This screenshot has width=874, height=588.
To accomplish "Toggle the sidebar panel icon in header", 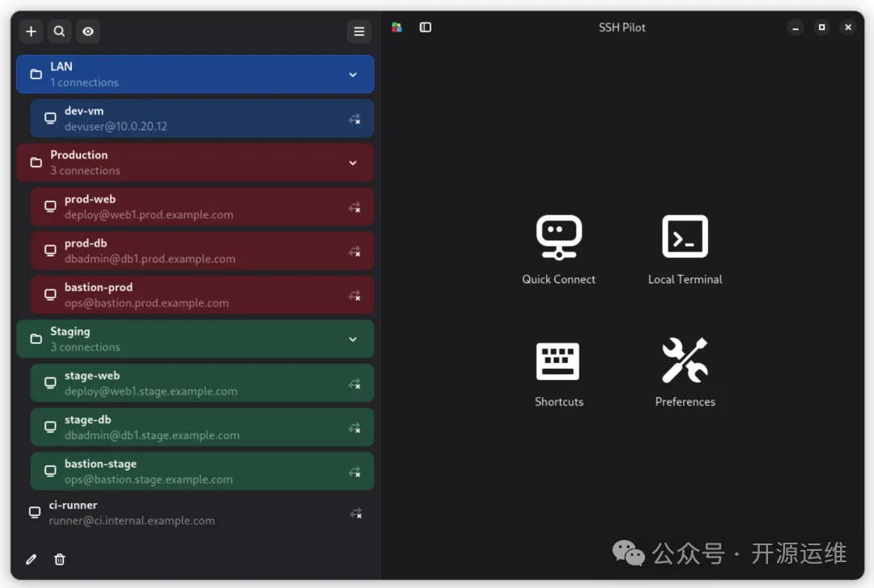I will (426, 27).
